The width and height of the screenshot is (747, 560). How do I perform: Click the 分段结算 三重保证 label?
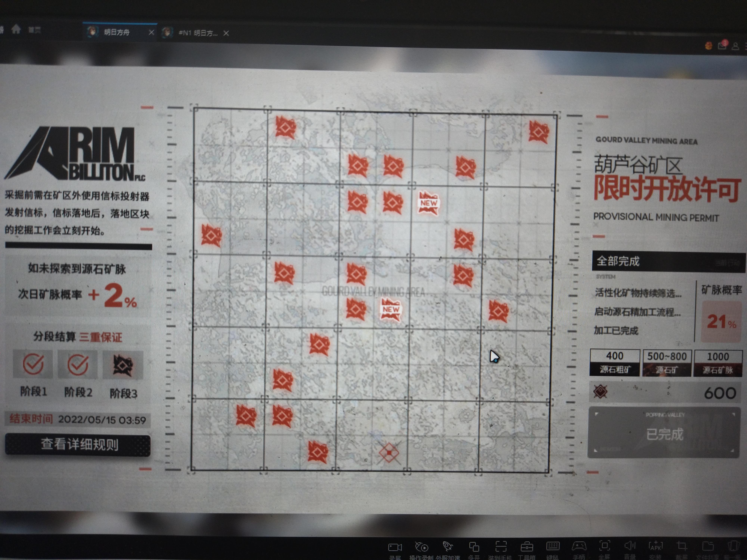click(x=78, y=337)
